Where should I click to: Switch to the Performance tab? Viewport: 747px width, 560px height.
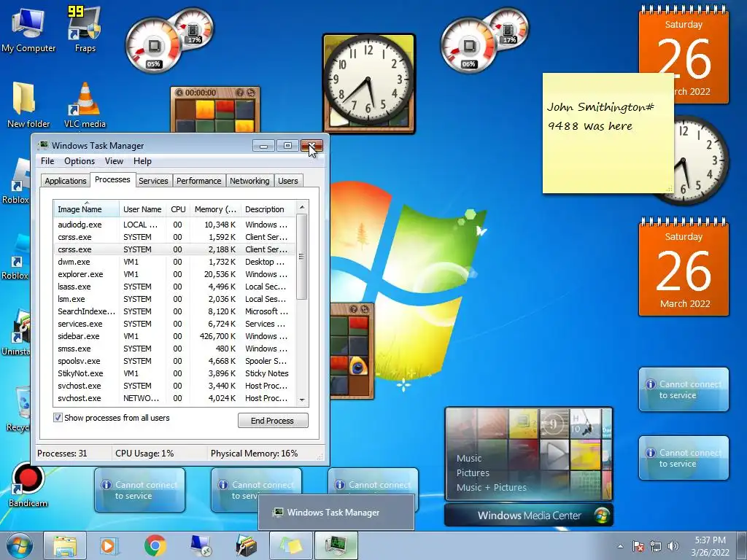[198, 181]
